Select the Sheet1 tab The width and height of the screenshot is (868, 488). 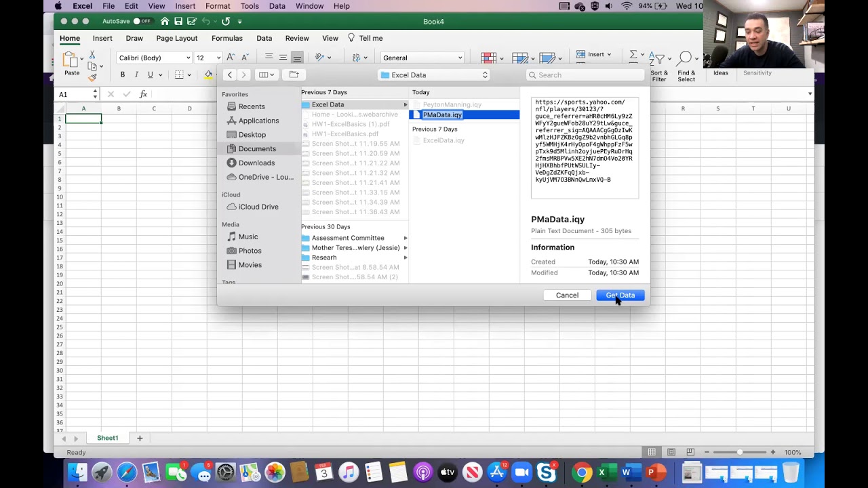107,439
